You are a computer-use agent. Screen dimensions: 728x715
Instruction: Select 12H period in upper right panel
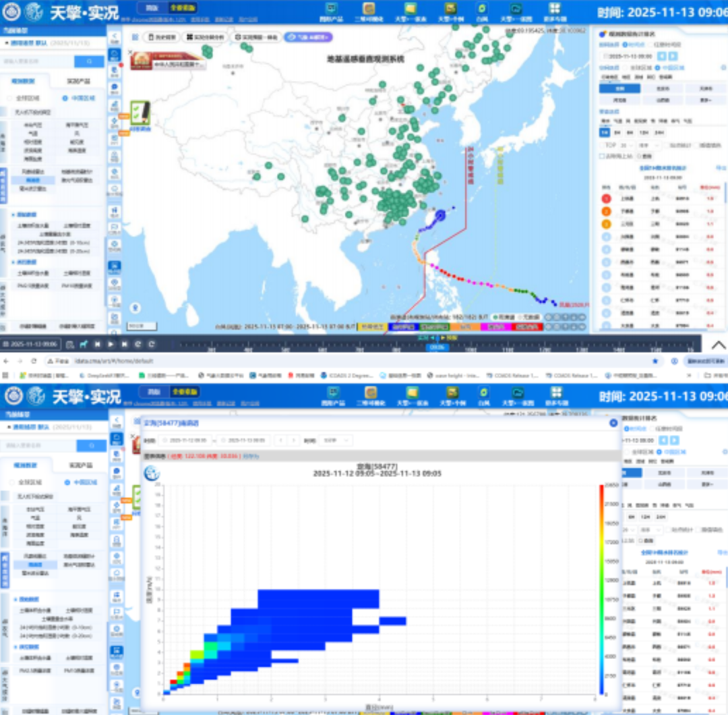[644, 132]
